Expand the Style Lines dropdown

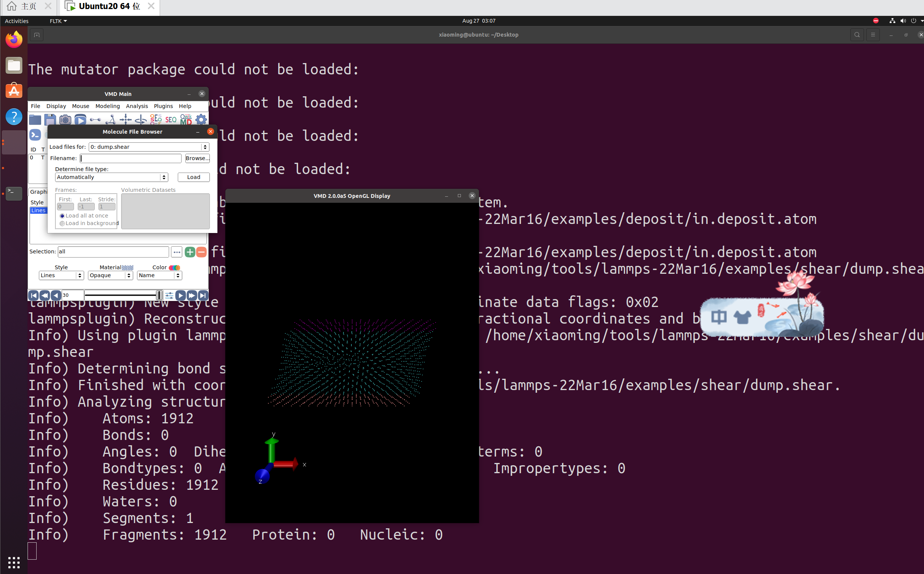(61, 275)
